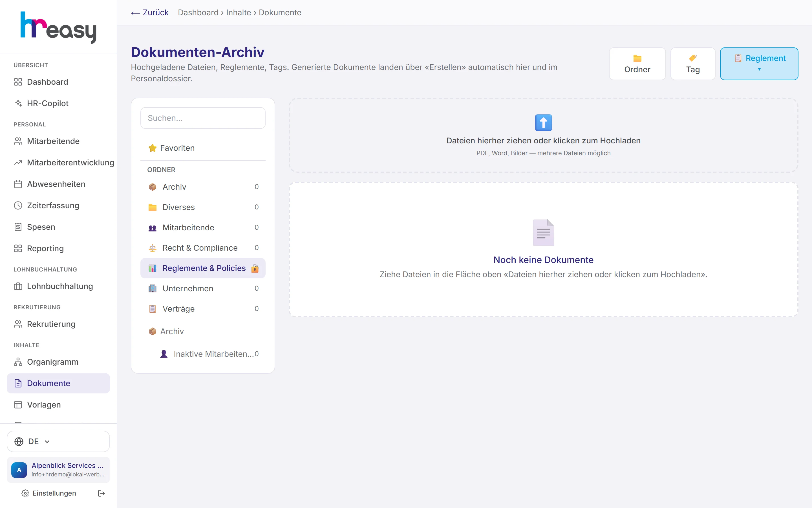Open the DE language dropdown

(x=58, y=441)
